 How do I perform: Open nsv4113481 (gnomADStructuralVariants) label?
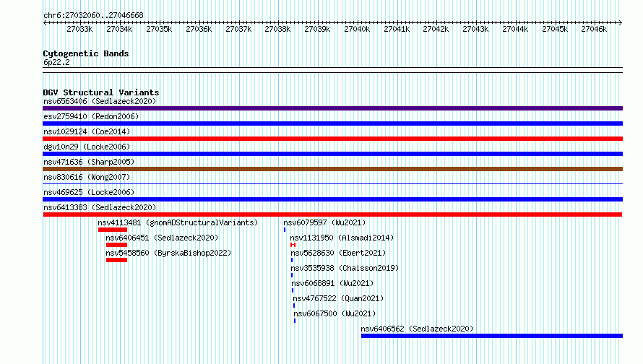(178, 222)
